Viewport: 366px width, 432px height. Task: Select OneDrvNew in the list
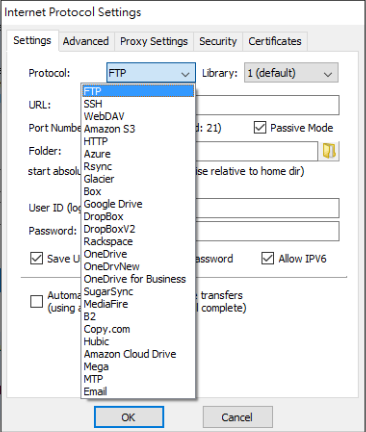(x=138, y=266)
